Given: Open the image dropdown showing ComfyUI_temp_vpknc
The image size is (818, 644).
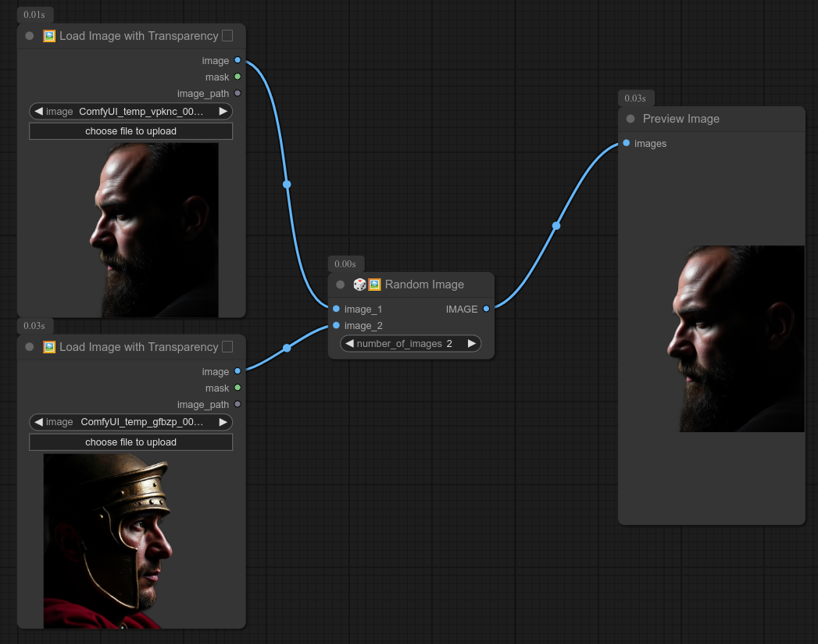Looking at the screenshot, I should 131,111.
